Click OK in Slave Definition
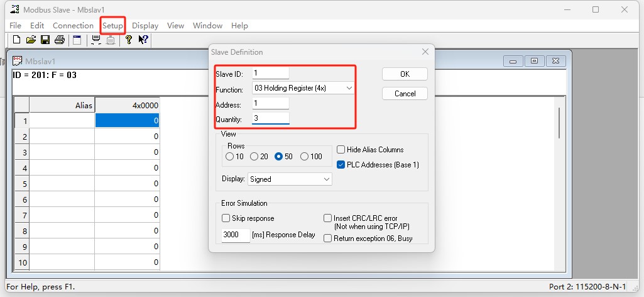Viewport: 644px width, 297px height. tap(405, 74)
